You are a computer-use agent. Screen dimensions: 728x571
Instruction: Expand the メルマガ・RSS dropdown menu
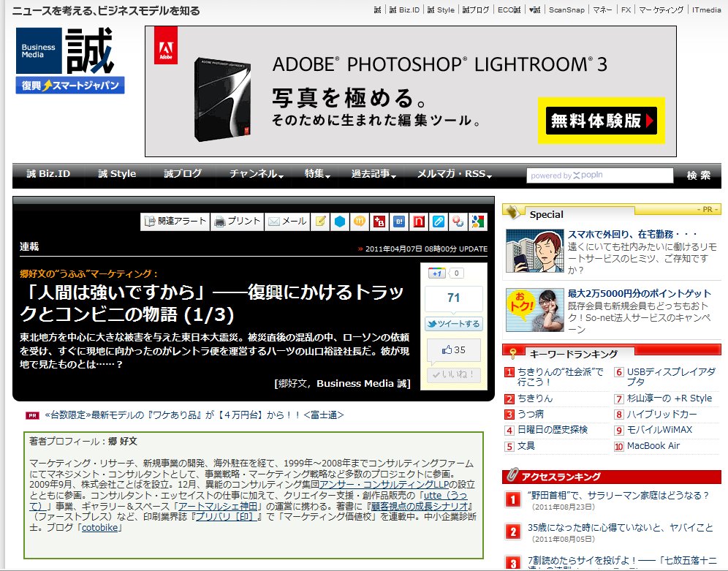(455, 174)
